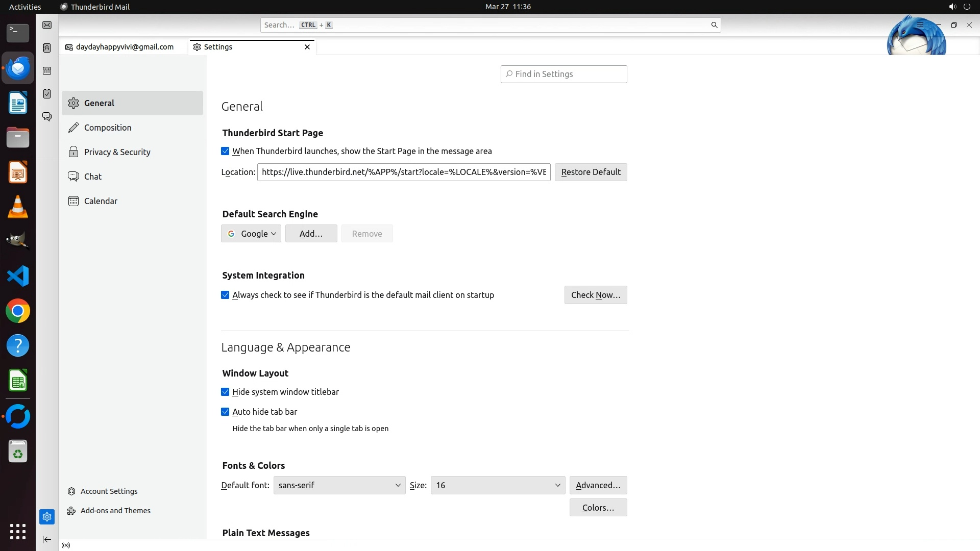The image size is (980, 551).
Task: Open the Google search engine dropdown
Action: click(251, 234)
